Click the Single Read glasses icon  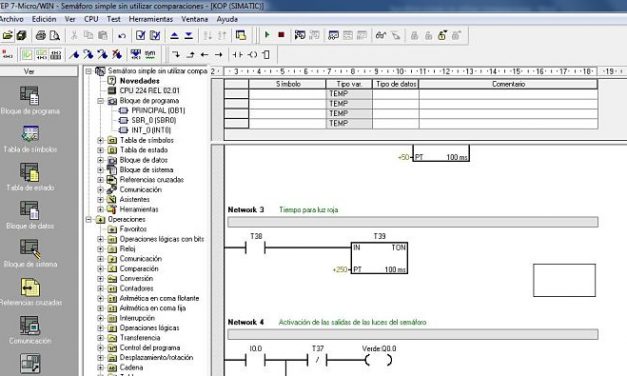(381, 36)
